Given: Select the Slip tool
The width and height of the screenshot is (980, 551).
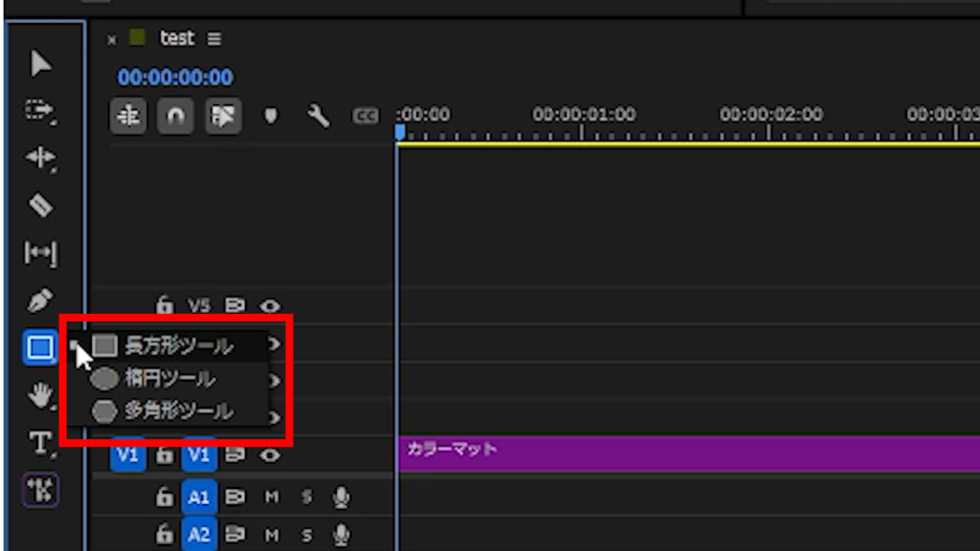Looking at the screenshot, I should click(40, 253).
